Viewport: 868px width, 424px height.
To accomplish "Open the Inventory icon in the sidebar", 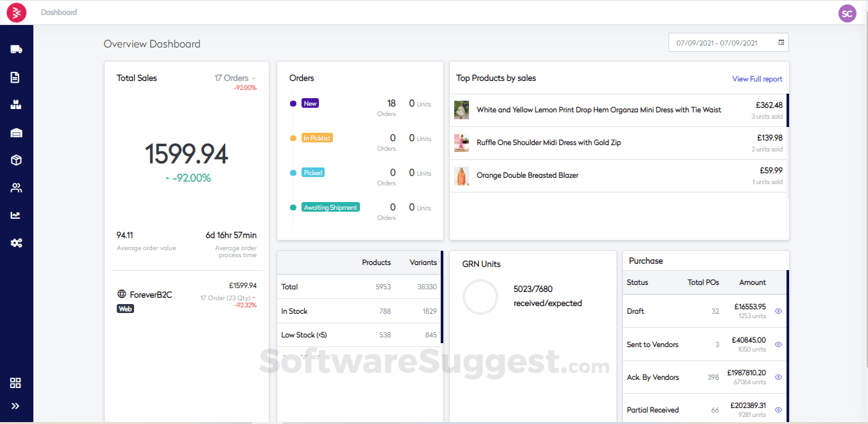I will point(16,104).
